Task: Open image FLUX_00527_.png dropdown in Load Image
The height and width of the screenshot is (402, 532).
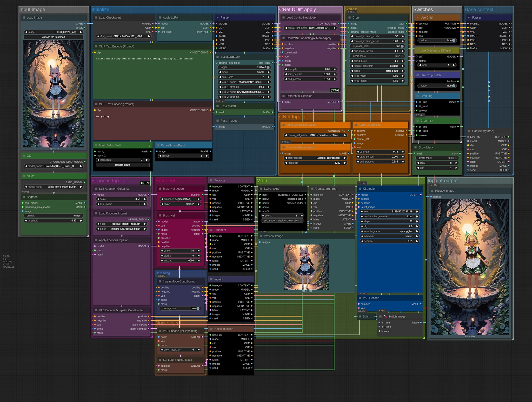Action: [54, 32]
